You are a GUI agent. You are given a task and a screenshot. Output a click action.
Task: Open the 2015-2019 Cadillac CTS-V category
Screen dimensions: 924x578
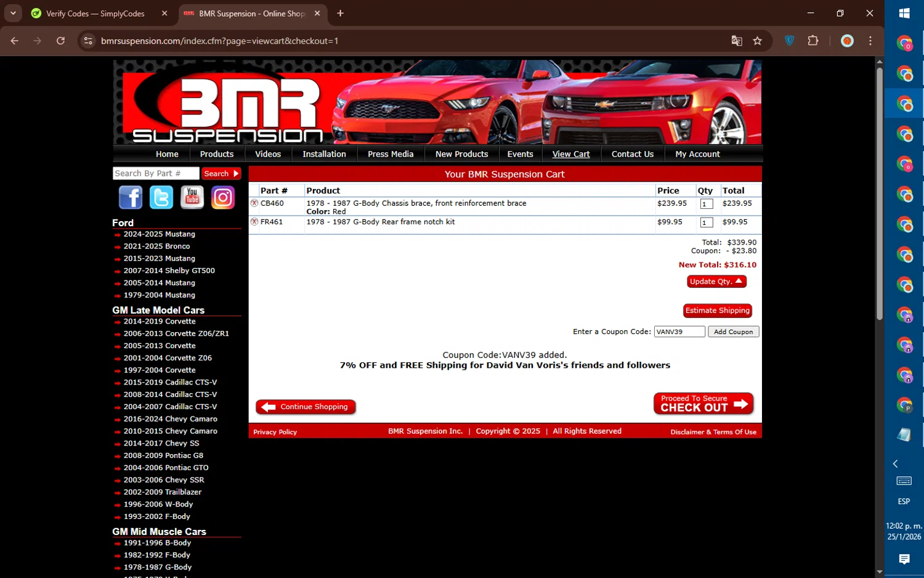170,382
